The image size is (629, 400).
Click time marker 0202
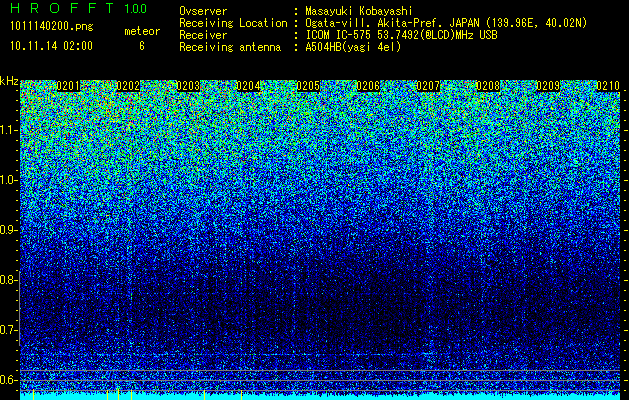(x=128, y=86)
